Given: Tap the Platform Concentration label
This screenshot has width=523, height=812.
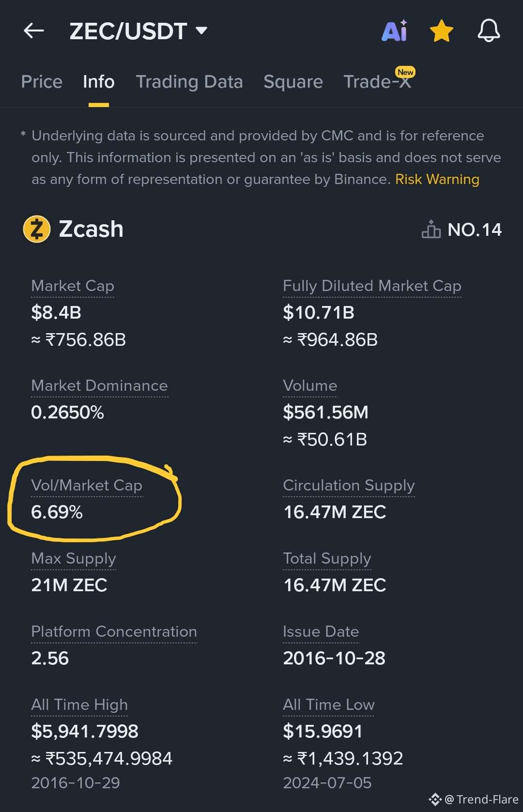Looking at the screenshot, I should tap(114, 632).
